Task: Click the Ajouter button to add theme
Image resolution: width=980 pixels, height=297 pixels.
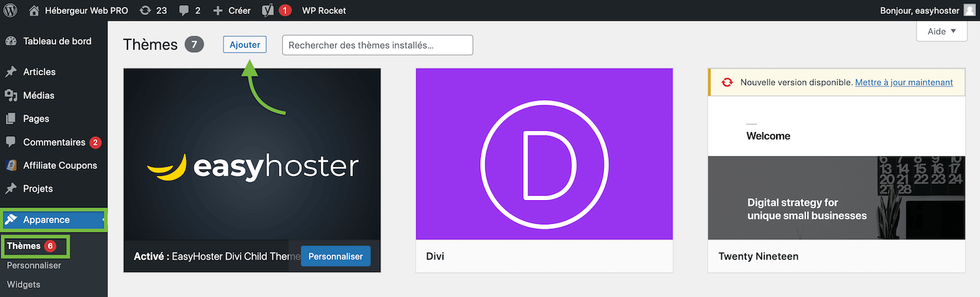Action: [244, 44]
